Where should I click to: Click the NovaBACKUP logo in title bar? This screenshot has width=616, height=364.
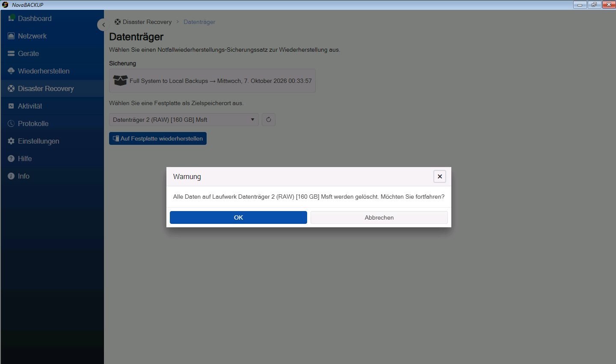5,5
